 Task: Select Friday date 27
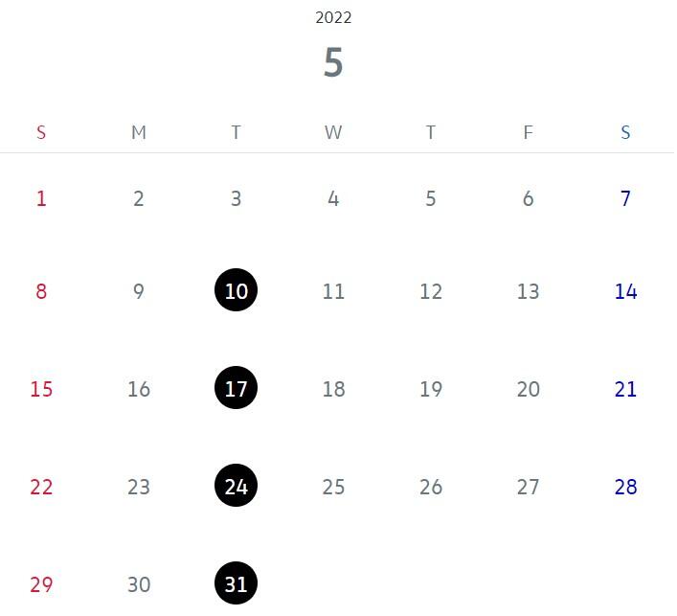[529, 488]
